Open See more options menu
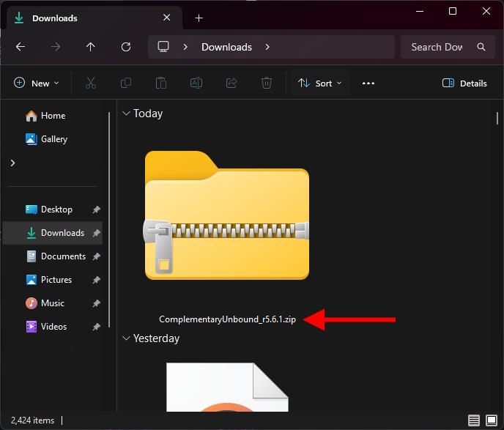The width and height of the screenshot is (504, 430). coord(368,84)
